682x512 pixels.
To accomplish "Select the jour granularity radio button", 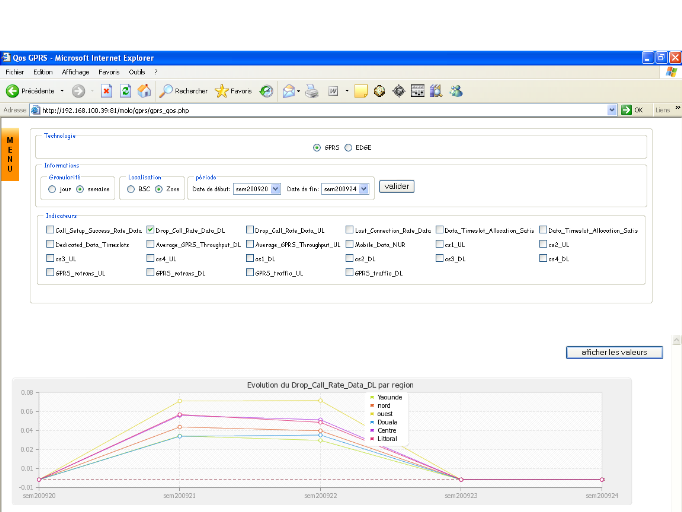I will click(x=51, y=187).
